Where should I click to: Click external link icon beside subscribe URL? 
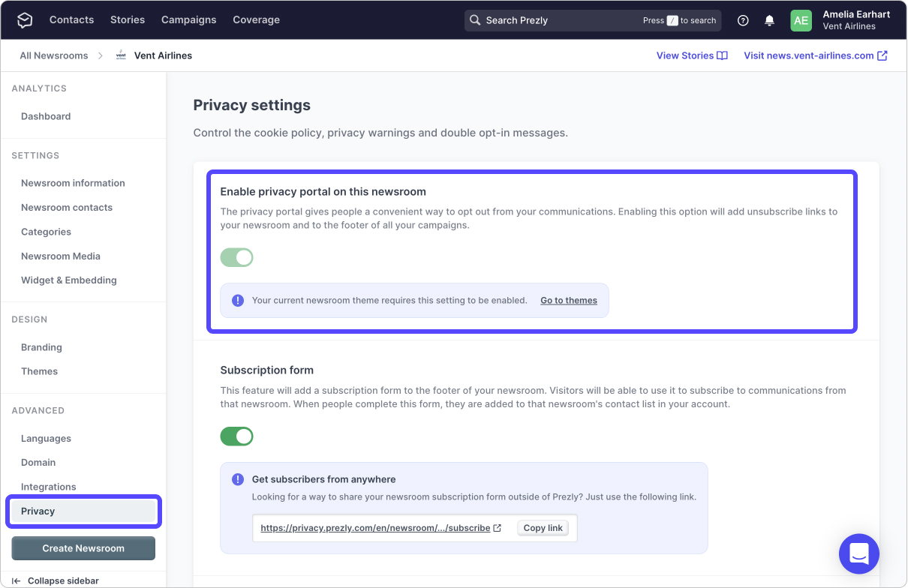pyautogui.click(x=497, y=528)
